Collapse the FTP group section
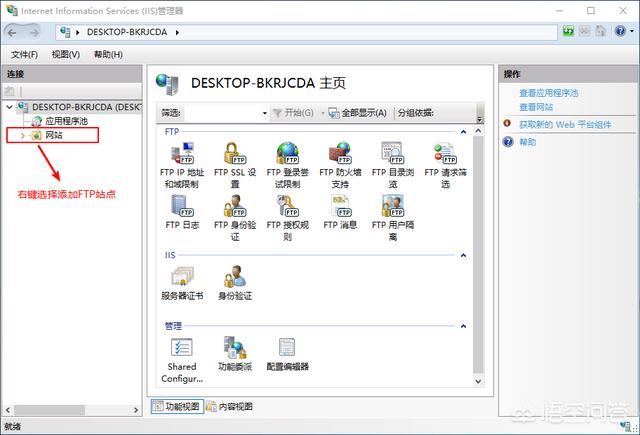This screenshot has width=640, height=435. [463, 131]
